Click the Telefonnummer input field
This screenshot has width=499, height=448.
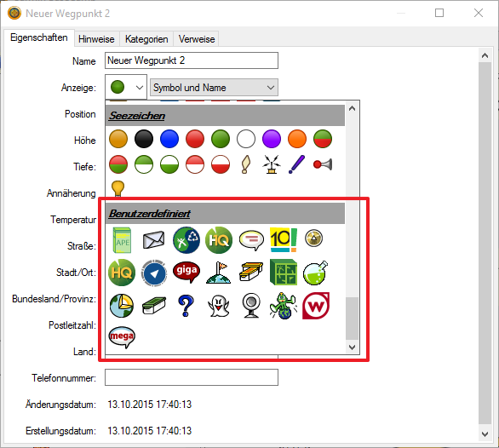point(192,377)
